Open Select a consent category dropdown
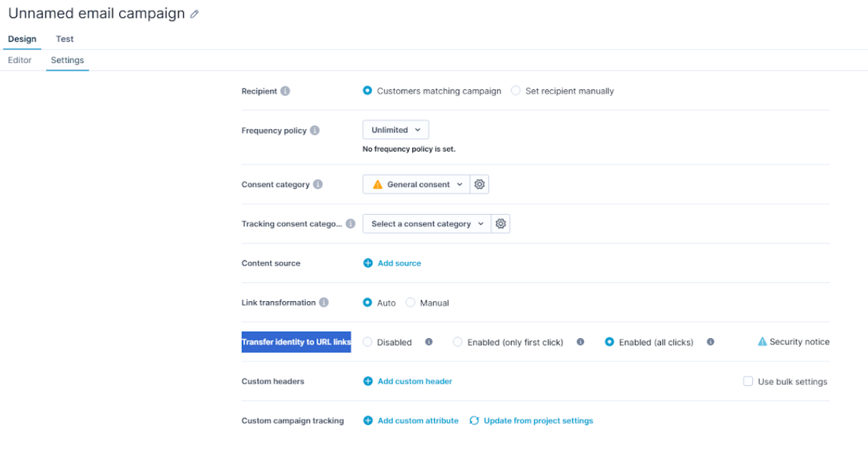 click(x=426, y=224)
